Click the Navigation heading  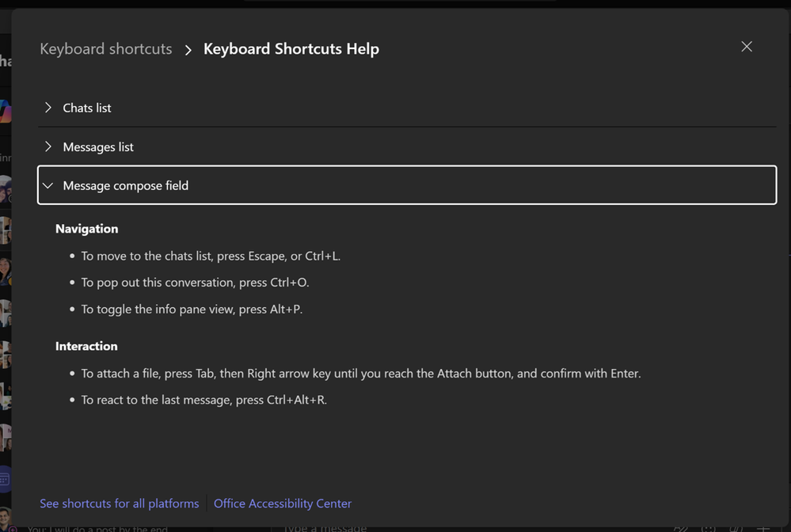[87, 229]
